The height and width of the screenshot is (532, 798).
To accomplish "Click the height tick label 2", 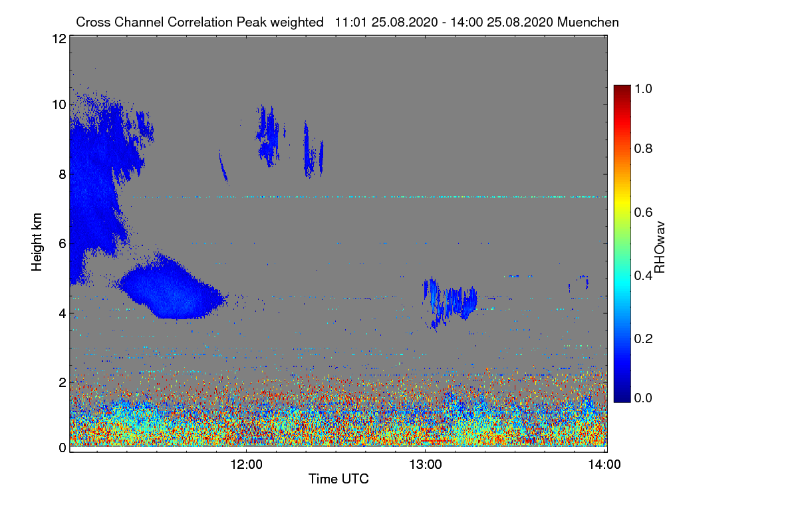I will click(x=62, y=382).
